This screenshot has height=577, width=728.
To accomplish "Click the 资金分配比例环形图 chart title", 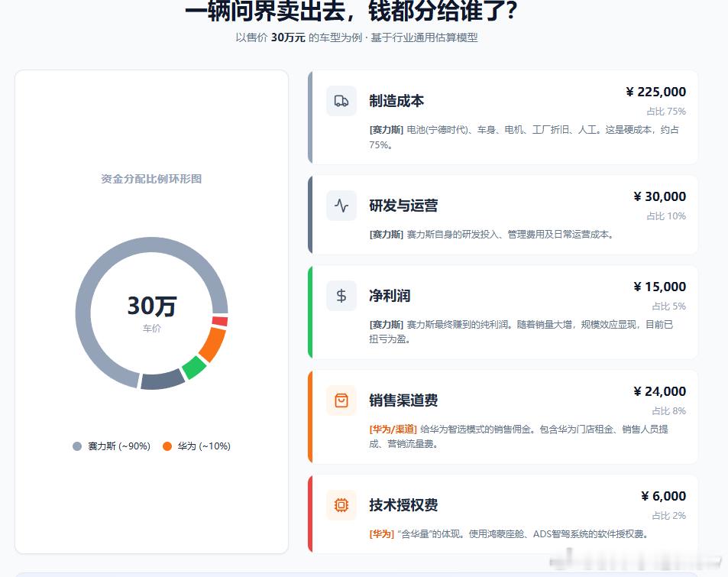I will [151, 179].
